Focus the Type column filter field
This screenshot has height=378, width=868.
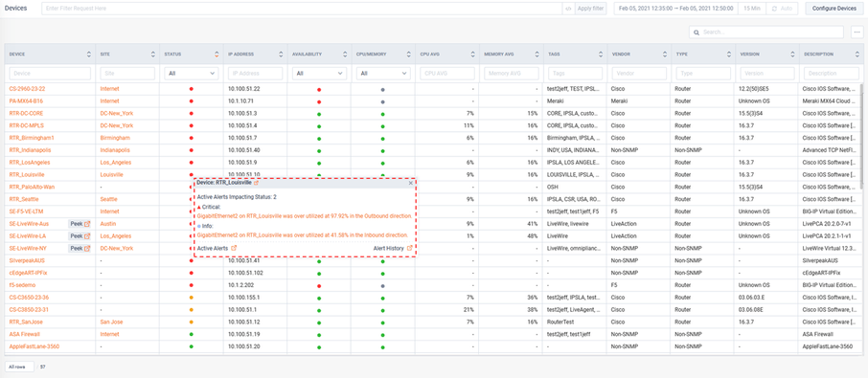(703, 73)
